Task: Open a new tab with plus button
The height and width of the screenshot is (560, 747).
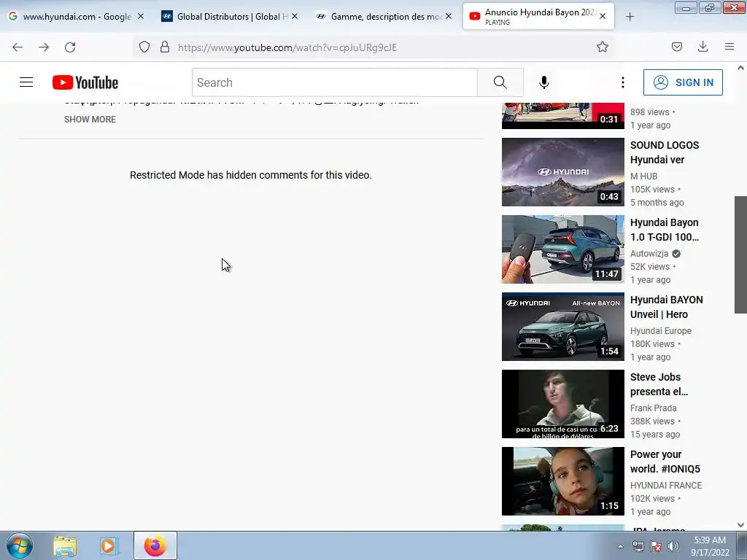Action: tap(630, 17)
